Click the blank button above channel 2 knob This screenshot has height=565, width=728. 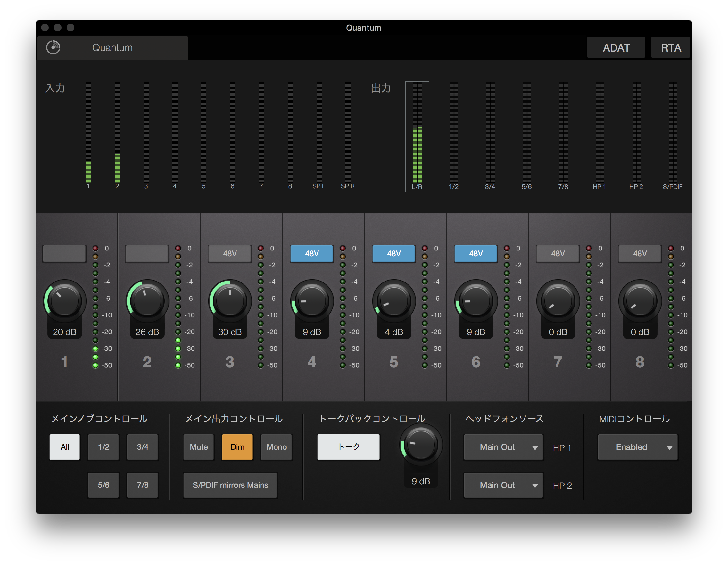(147, 254)
